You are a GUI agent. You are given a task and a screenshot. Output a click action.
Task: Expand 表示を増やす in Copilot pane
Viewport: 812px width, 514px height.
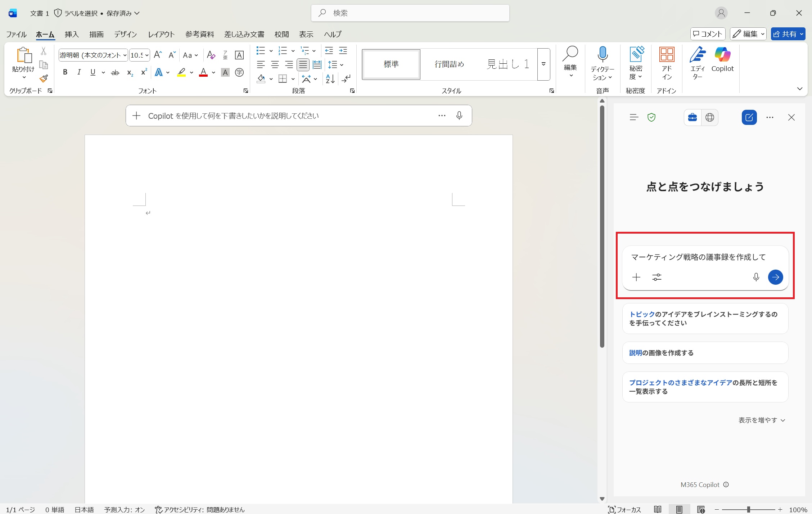(762, 420)
